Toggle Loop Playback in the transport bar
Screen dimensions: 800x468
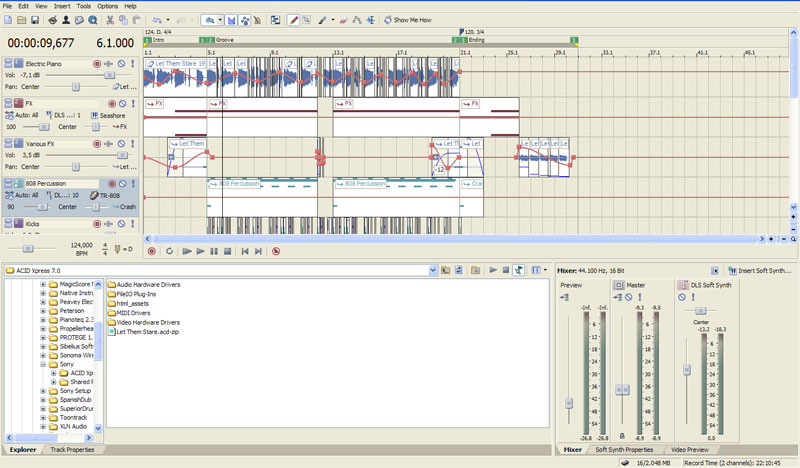(169, 251)
